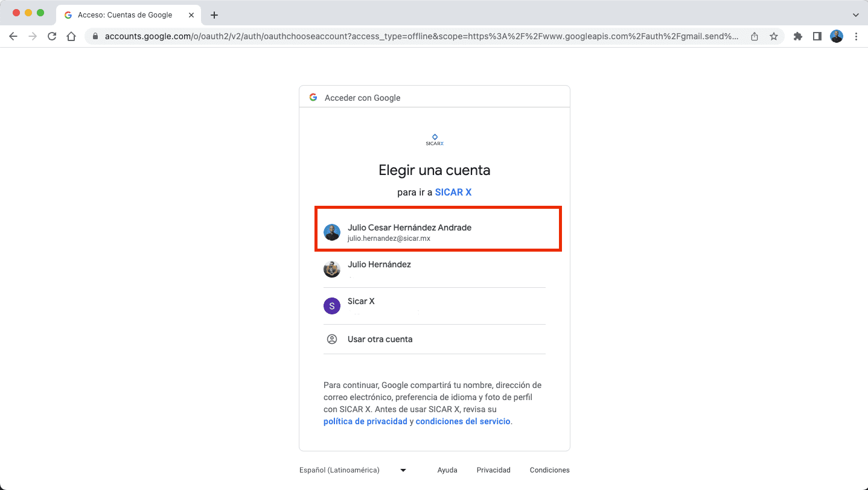Minimize the window with the yellow button
868x490 pixels.
tap(28, 13)
